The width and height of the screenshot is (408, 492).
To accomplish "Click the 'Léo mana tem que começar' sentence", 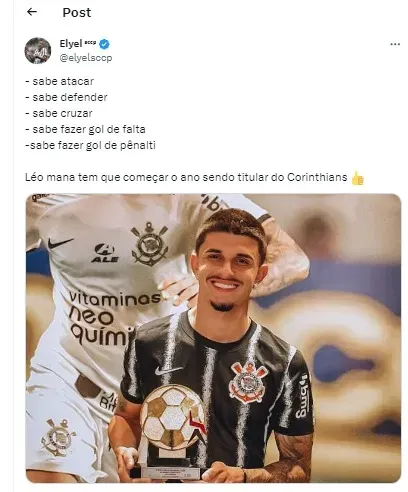I will click(x=186, y=177).
